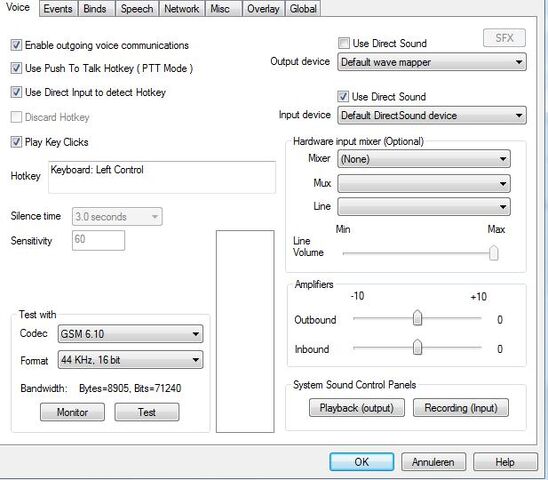The image size is (548, 480).
Task: Toggle Use Direct Input to detect Hotkey
Action: (x=16, y=92)
